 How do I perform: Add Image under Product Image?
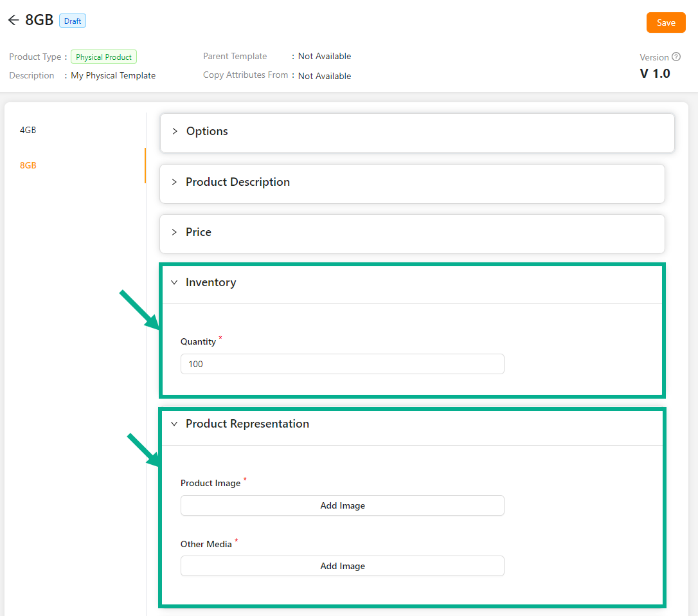[342, 505]
